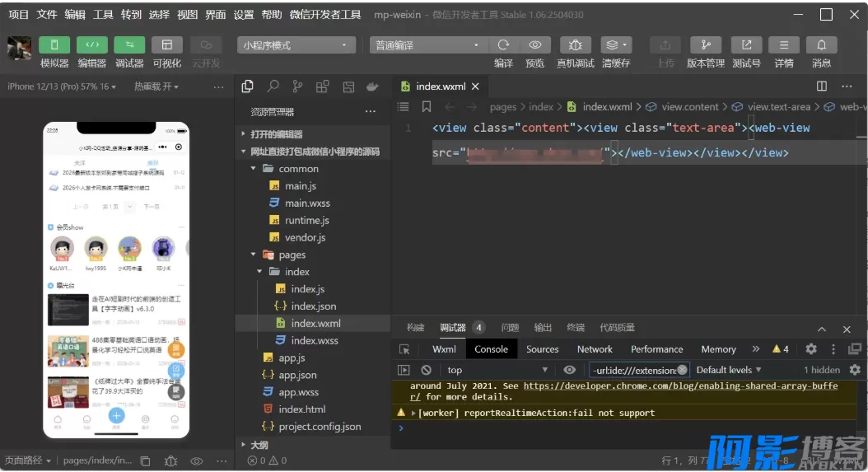Click the 真机调试 bug icon

[x=576, y=45]
